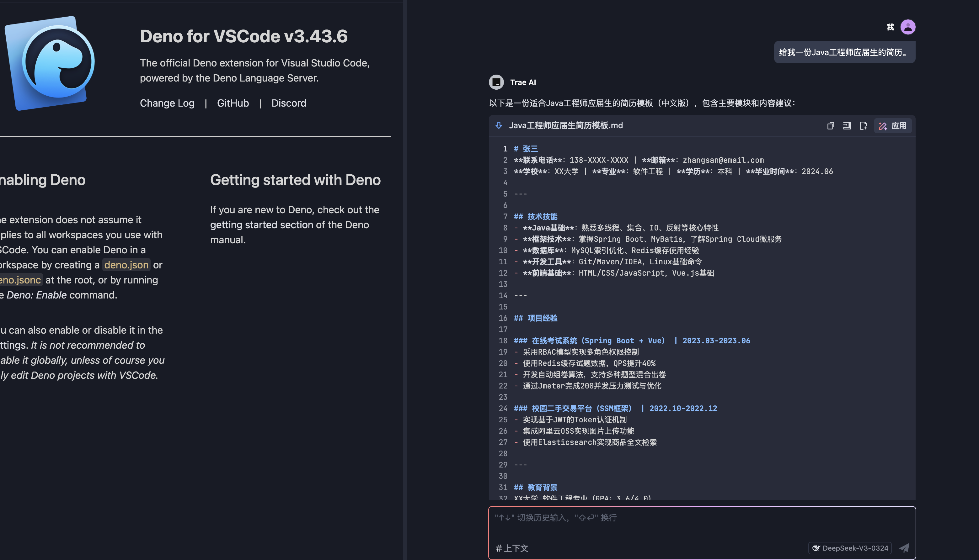Send the chat message
Viewport: 979px width, 560px height.
[904, 548]
